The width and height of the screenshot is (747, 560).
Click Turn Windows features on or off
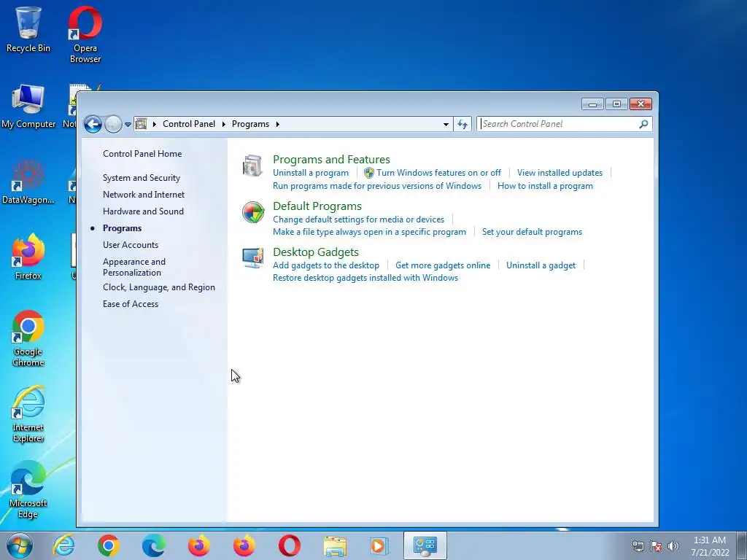pos(438,173)
